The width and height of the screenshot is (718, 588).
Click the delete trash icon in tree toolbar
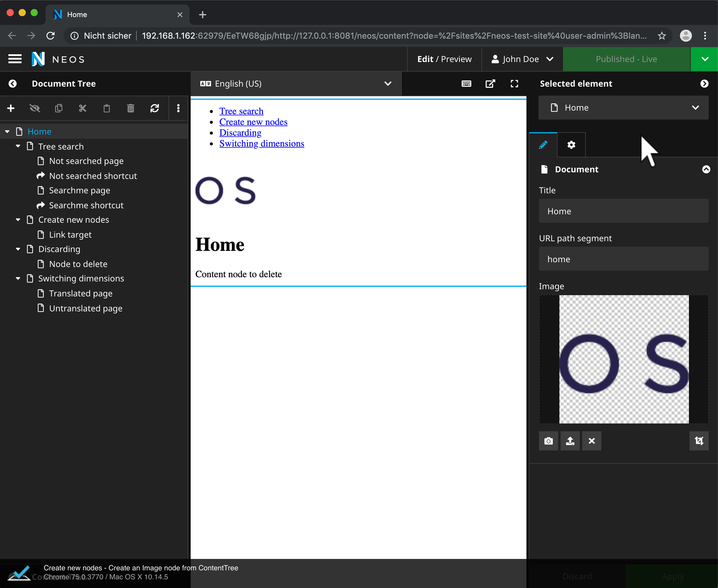click(130, 108)
